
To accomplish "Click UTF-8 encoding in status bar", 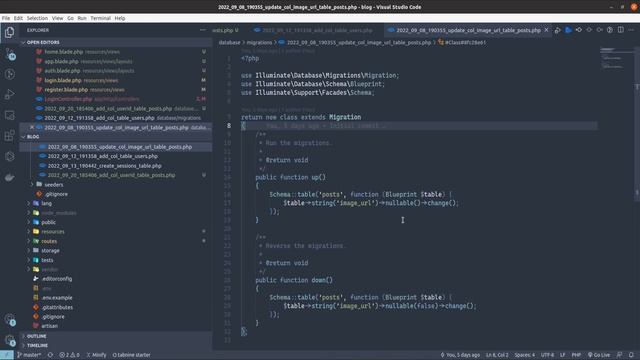I will pos(547,355).
